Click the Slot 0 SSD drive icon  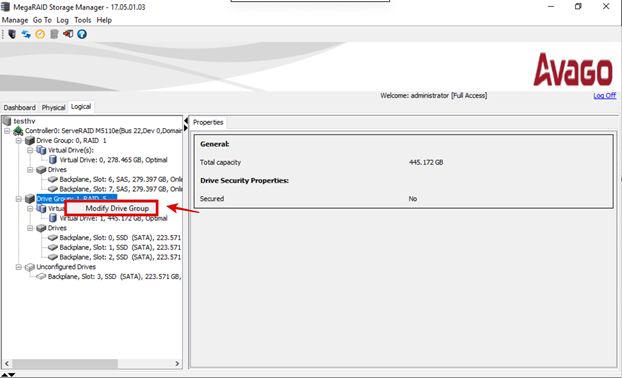click(53, 238)
